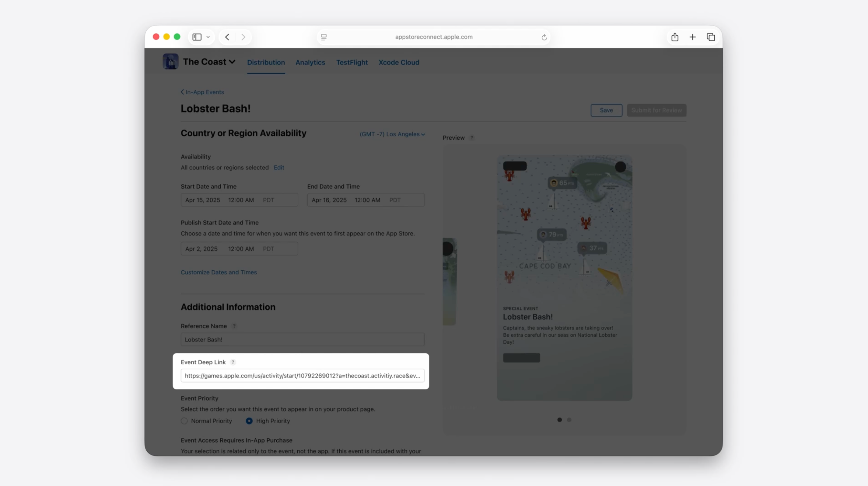Switch to the second preview page dot
The height and width of the screenshot is (486, 868).
[569, 420]
